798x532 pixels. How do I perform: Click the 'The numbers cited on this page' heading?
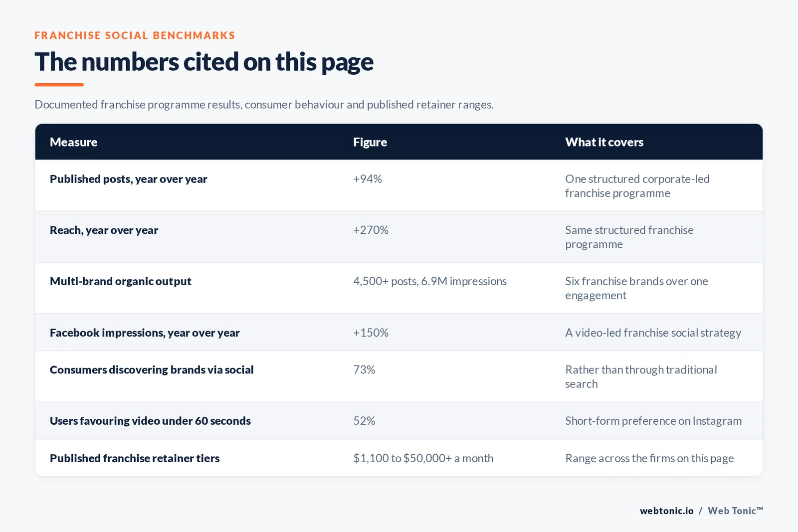tap(204, 62)
